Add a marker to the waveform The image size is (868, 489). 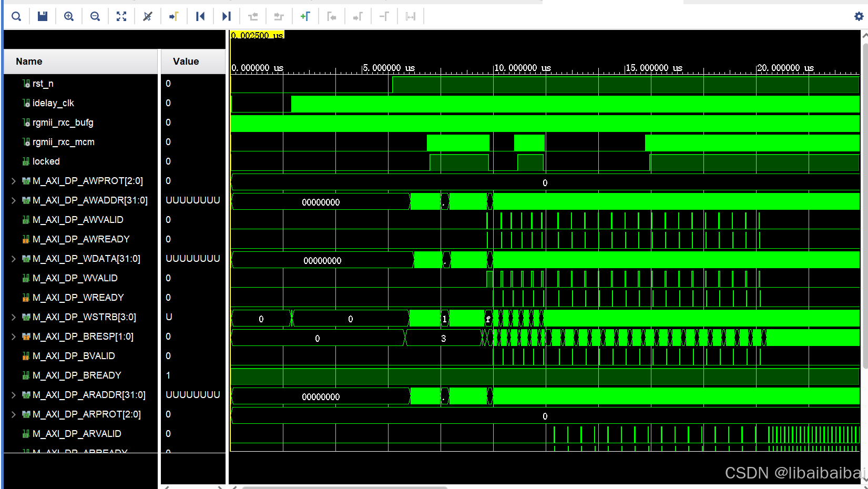[x=305, y=16]
